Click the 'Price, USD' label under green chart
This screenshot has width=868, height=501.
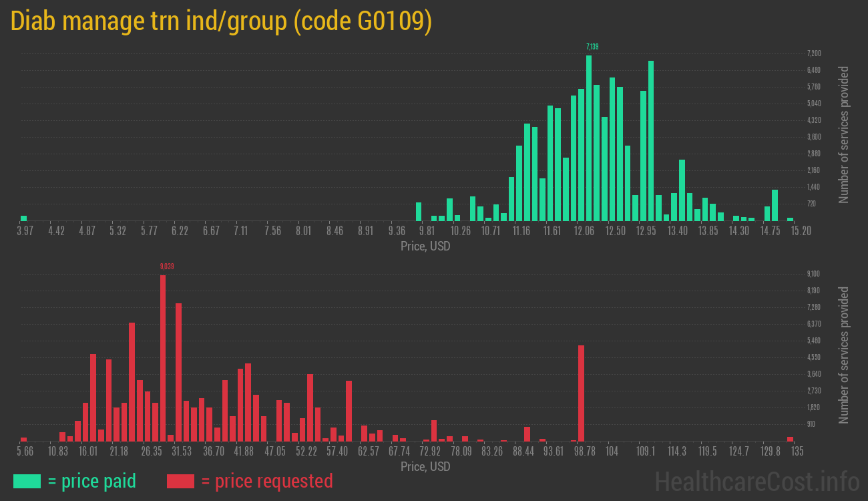tap(425, 246)
